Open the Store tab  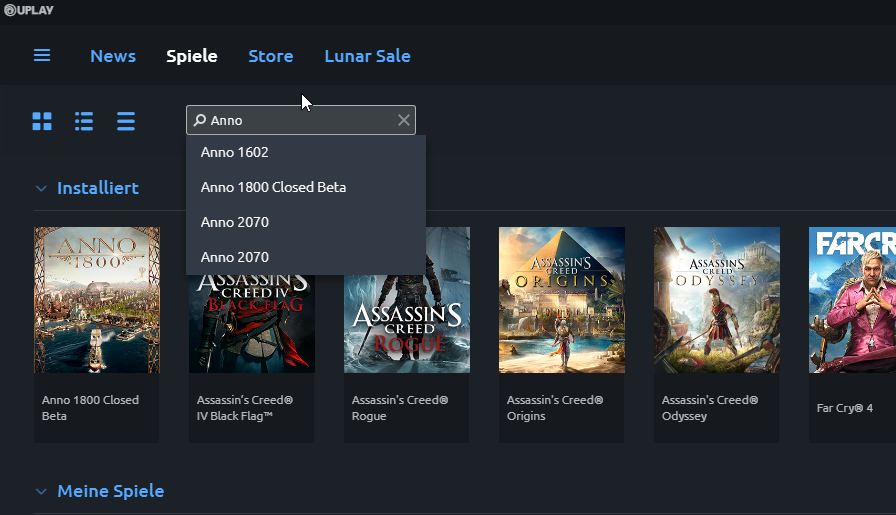click(x=271, y=56)
